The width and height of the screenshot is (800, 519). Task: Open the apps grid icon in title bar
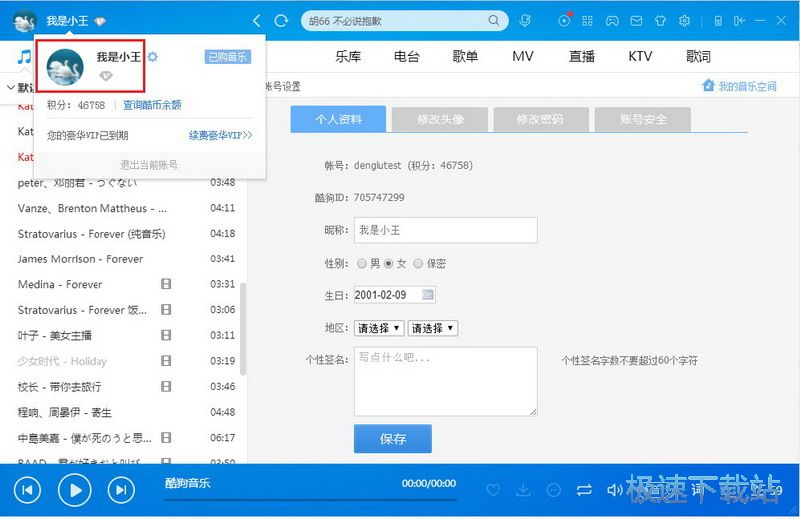pyautogui.click(x=587, y=21)
